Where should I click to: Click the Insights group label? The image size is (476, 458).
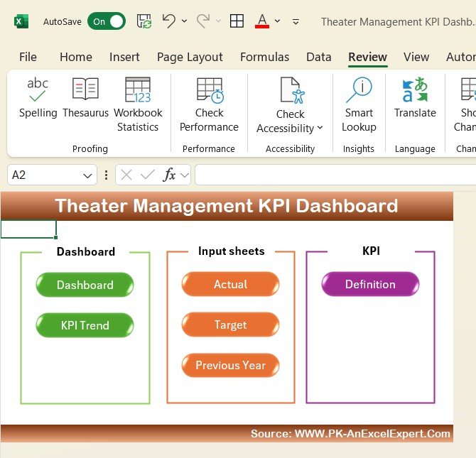coord(359,148)
